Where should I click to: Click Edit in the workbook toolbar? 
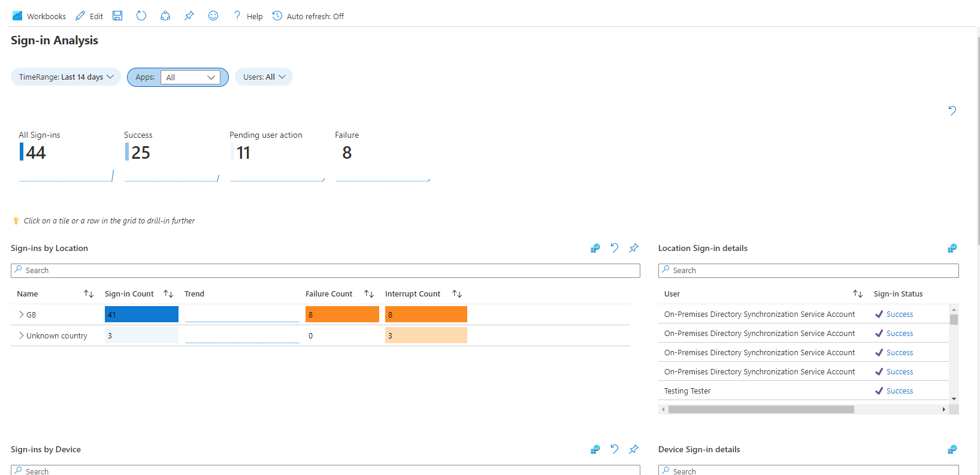coord(89,16)
